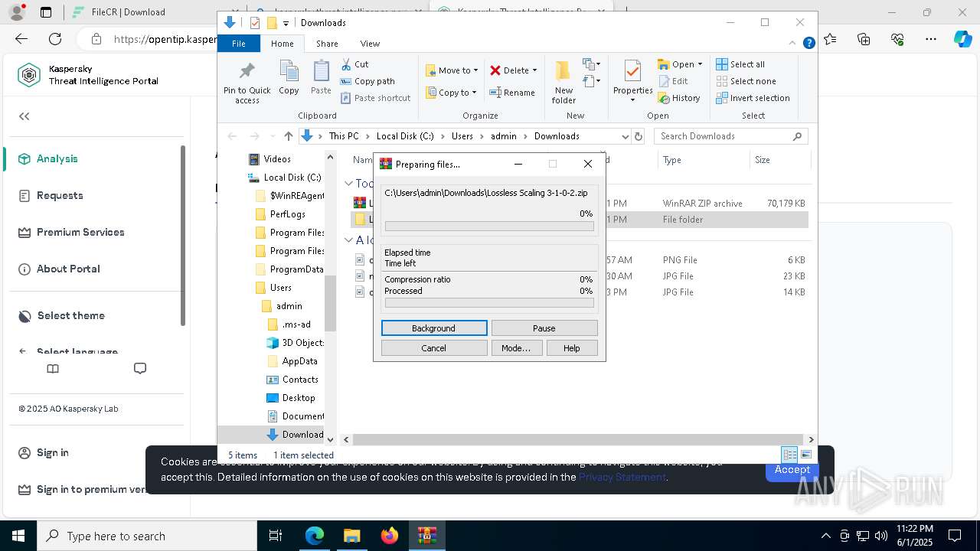980x551 pixels.
Task: Create a New folder
Action: (563, 82)
